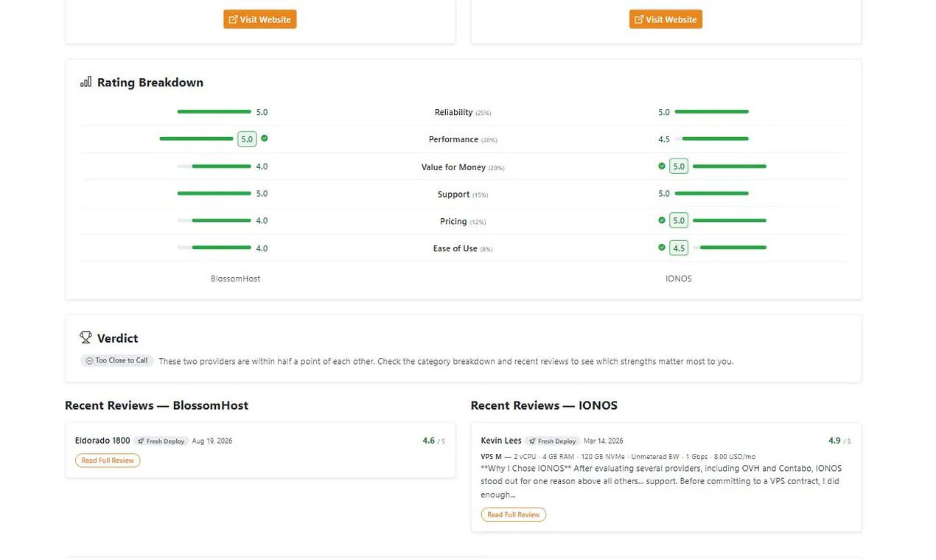This screenshot has height=560, width=936.
Task: Click the Recent Reviews — IONOS heading
Action: click(x=544, y=405)
